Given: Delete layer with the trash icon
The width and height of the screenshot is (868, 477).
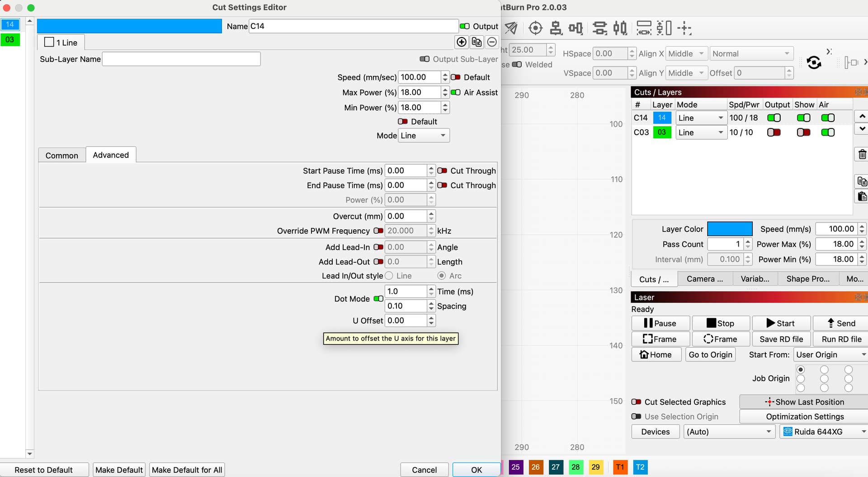Looking at the screenshot, I should [x=862, y=155].
